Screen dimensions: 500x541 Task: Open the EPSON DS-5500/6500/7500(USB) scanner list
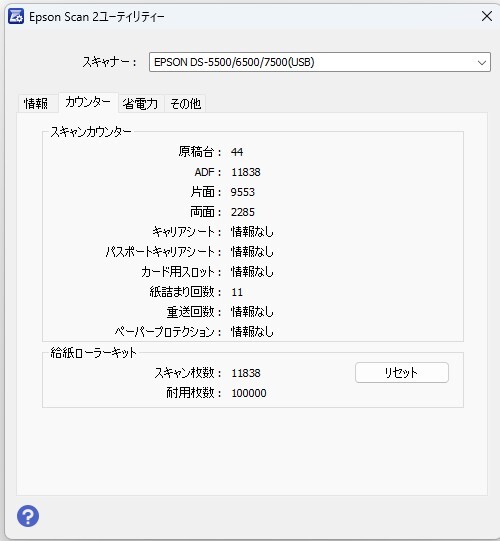[320, 62]
